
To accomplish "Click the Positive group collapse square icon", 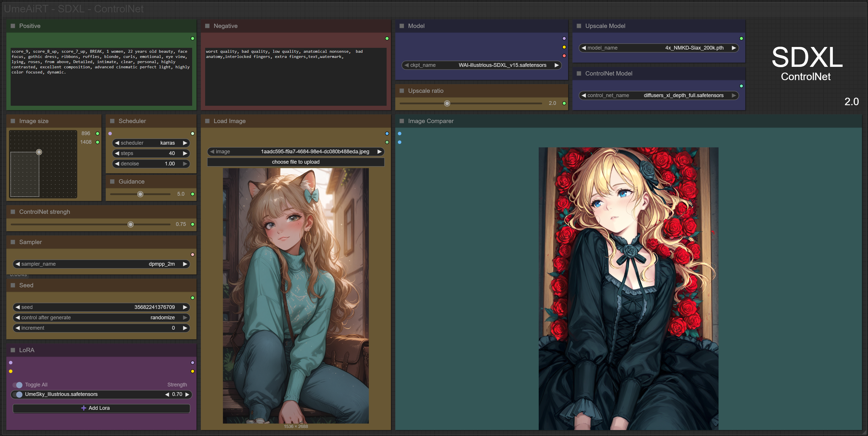I will [13, 26].
